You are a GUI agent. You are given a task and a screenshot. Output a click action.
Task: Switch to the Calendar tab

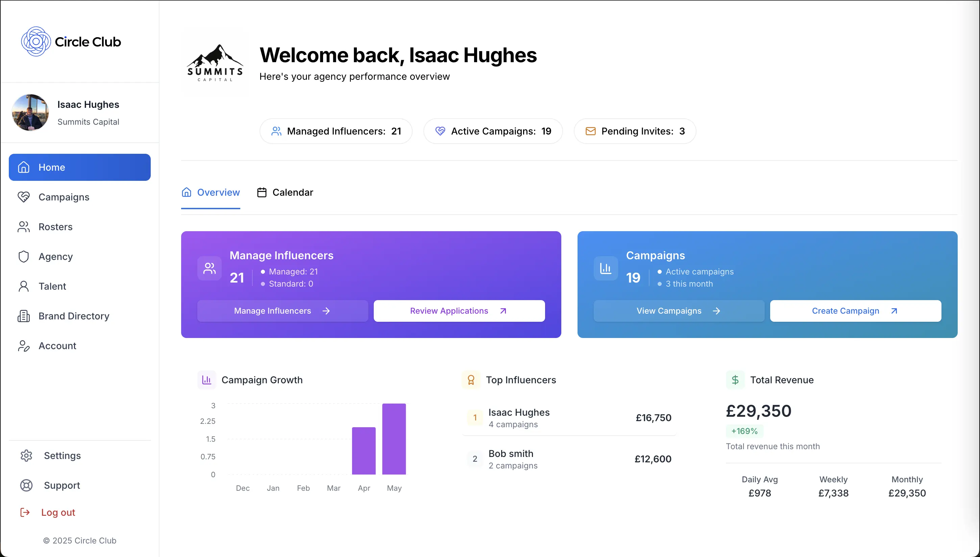[x=285, y=192]
